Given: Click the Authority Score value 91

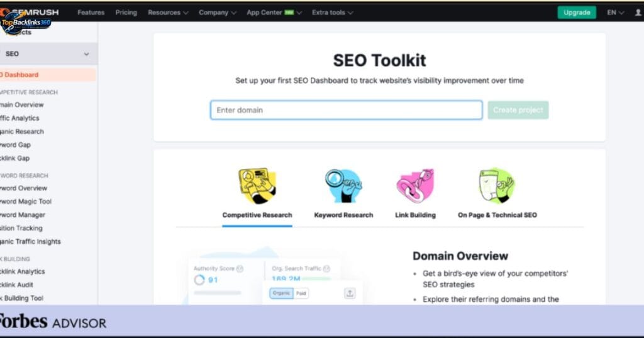Looking at the screenshot, I should (x=213, y=280).
